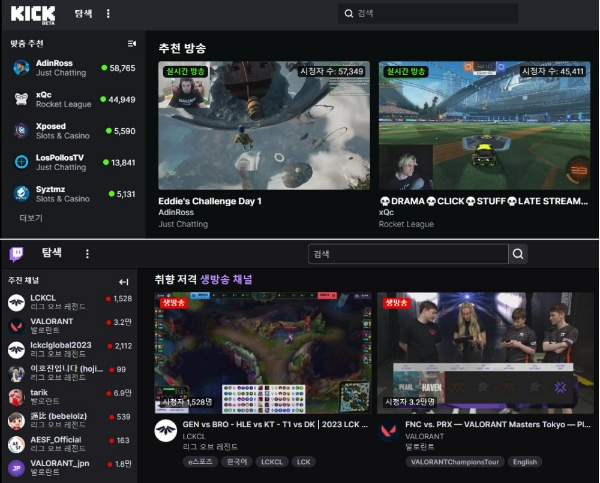Click DRAMA CLICK STUFF stream title
This screenshot has width=600, height=483.
pos(484,201)
